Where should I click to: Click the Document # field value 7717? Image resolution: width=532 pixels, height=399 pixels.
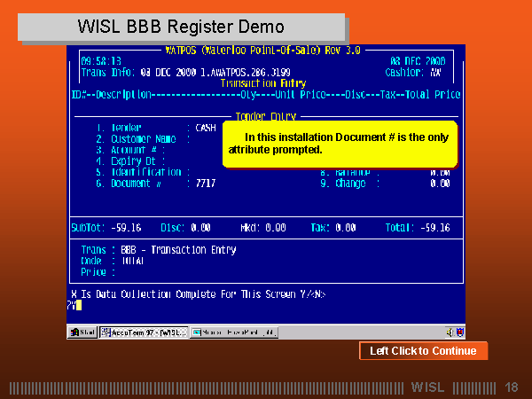[x=206, y=184]
